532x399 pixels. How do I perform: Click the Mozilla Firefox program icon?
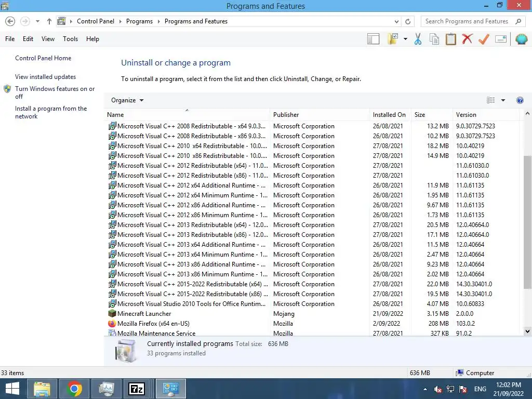pos(112,323)
